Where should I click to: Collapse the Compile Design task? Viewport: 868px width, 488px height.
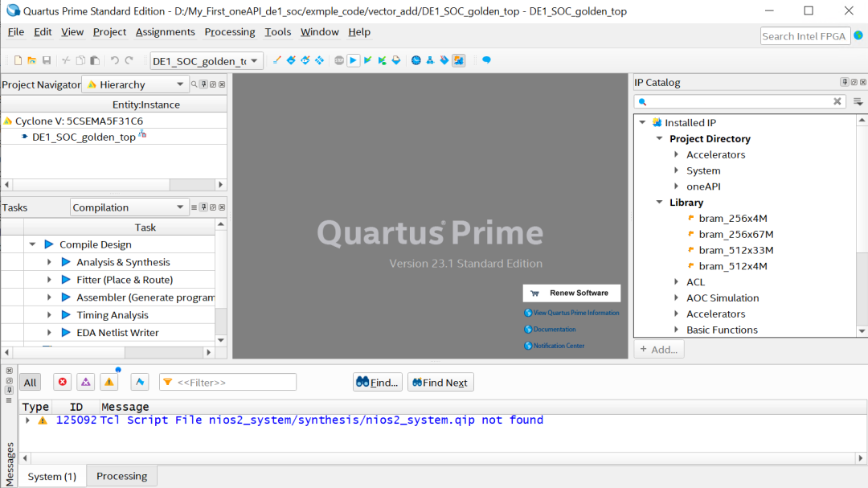[33, 244]
